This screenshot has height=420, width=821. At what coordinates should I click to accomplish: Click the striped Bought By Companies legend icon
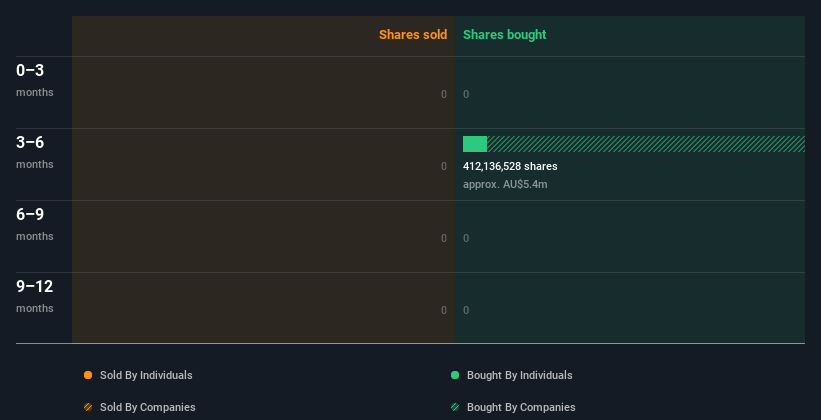point(455,407)
